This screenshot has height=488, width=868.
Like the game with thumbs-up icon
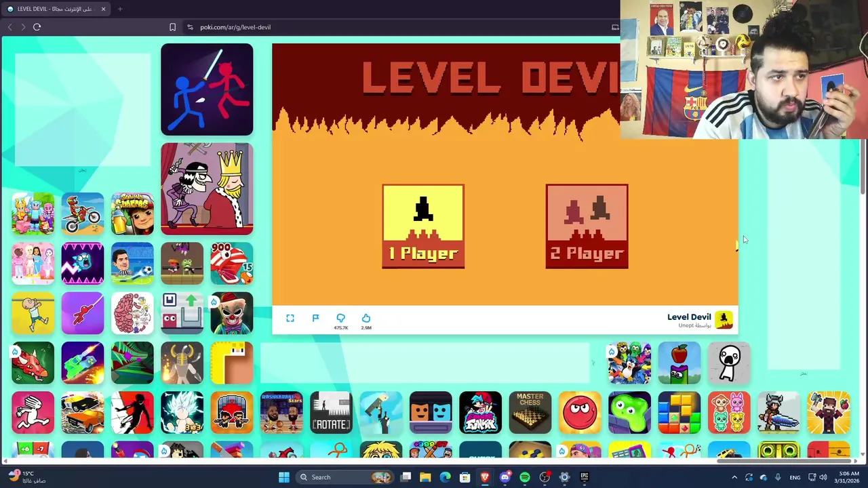click(x=366, y=319)
